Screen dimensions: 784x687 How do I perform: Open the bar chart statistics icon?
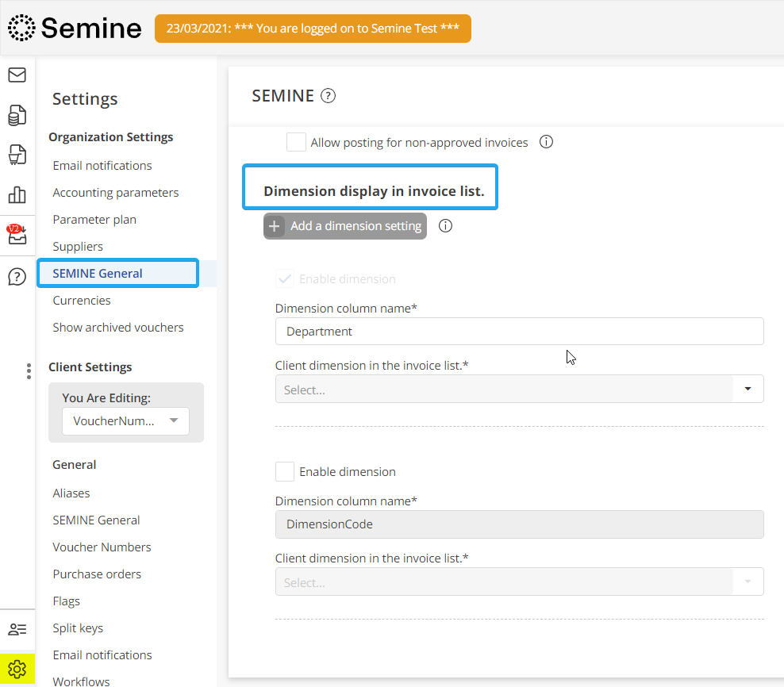[17, 194]
